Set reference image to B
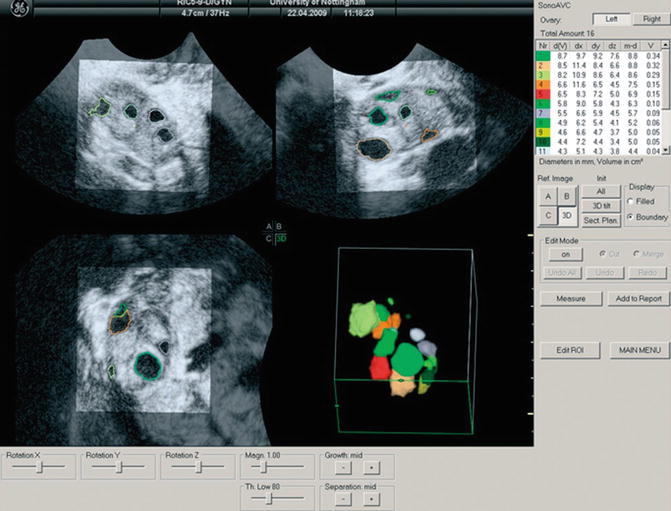Screen dimensions: 671x511 click(566, 196)
